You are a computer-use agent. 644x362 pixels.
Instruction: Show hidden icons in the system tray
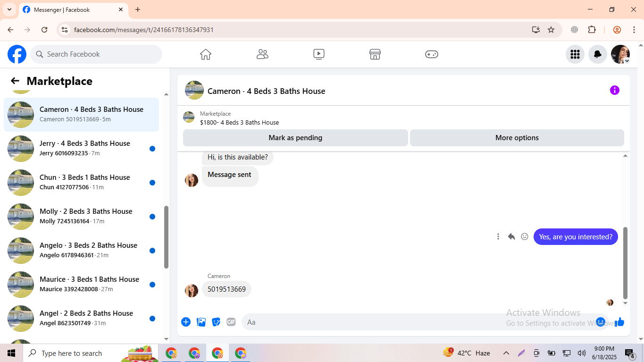(x=506, y=353)
